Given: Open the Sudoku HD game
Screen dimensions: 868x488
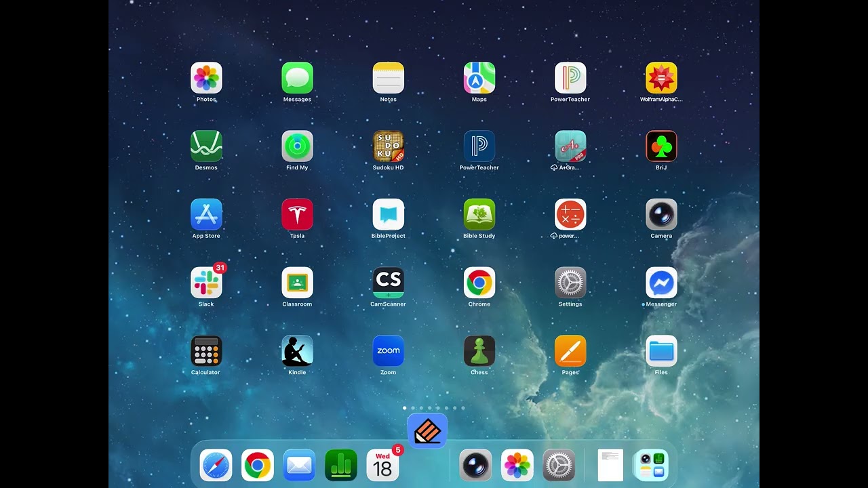Looking at the screenshot, I should (x=389, y=146).
